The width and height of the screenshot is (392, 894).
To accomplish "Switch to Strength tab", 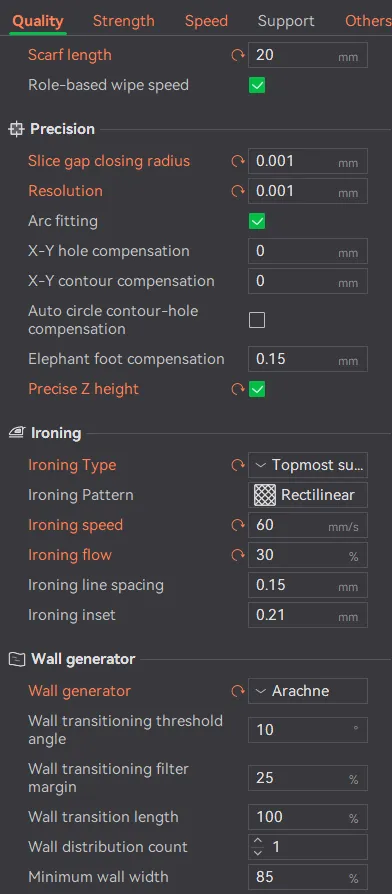I will tap(124, 21).
